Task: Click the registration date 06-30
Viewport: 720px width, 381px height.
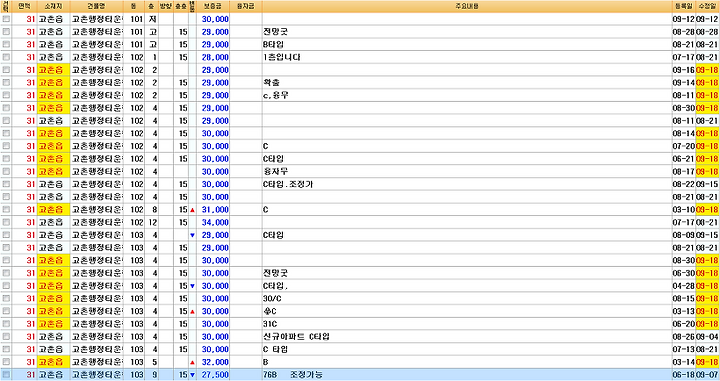Action: pos(684,273)
